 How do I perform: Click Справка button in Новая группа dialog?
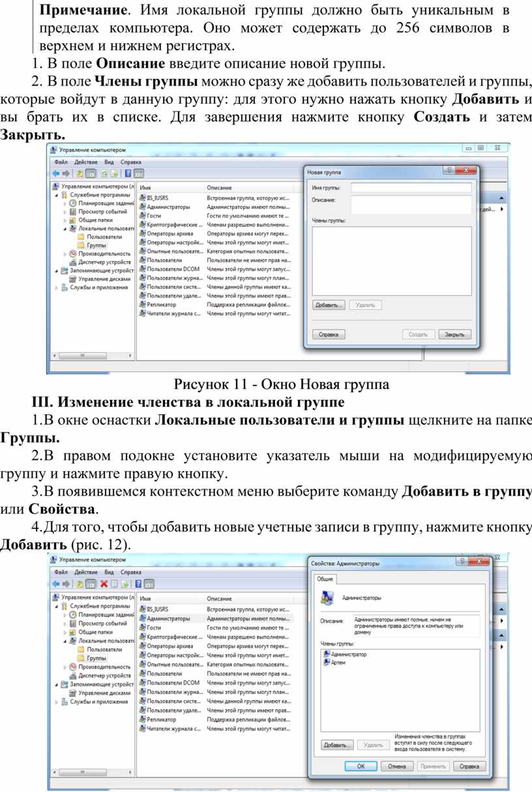click(329, 334)
